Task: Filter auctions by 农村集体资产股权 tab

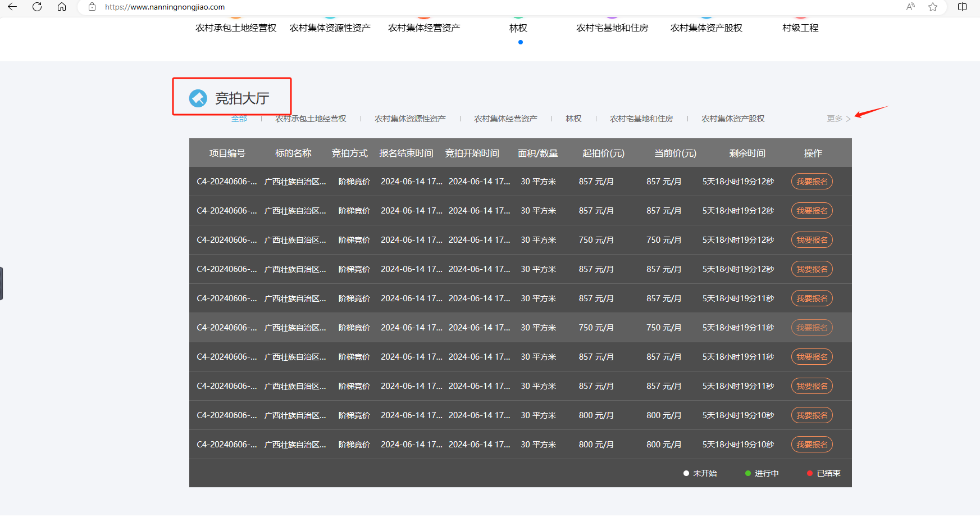Action: pos(733,119)
